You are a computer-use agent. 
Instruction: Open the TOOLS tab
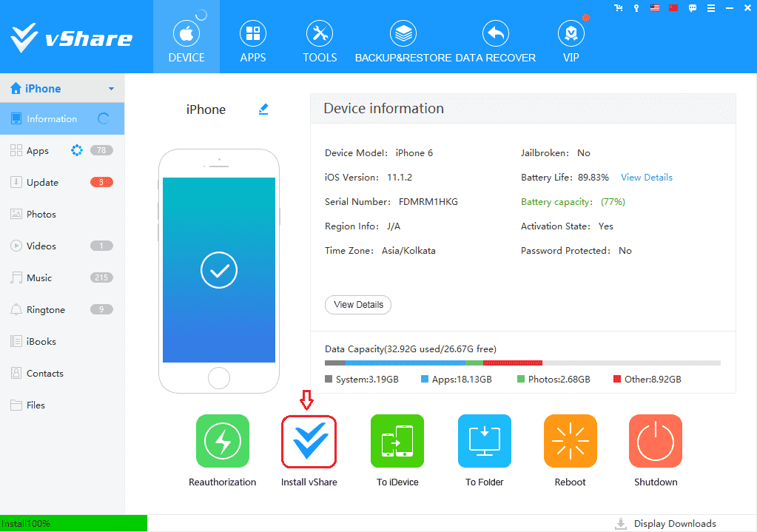[320, 41]
